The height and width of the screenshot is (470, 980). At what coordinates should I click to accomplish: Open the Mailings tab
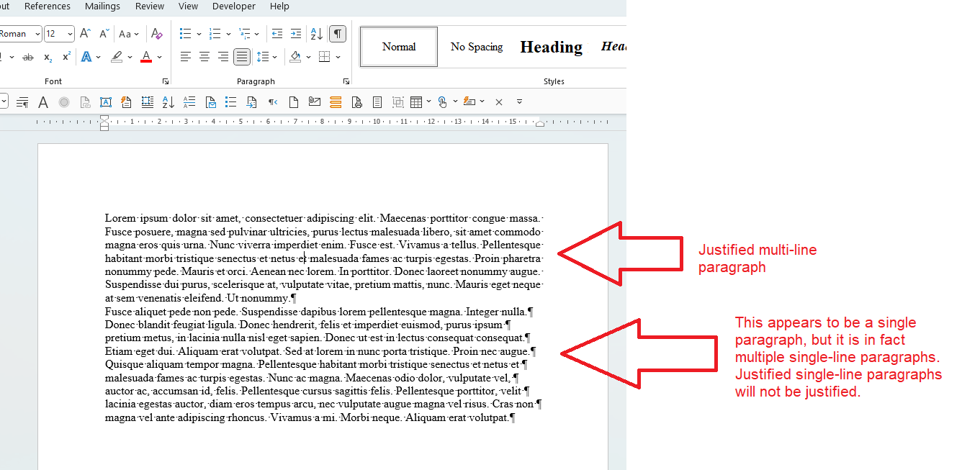(x=103, y=6)
